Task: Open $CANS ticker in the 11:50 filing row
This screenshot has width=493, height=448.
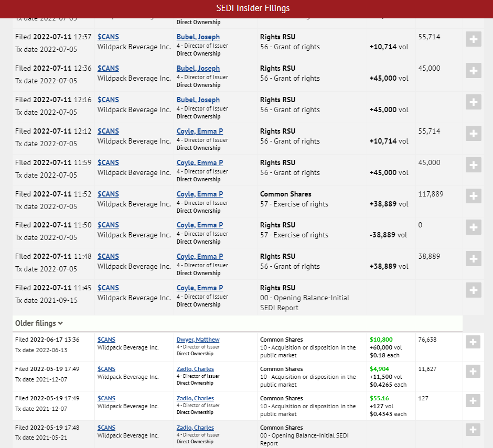Action: (108, 225)
